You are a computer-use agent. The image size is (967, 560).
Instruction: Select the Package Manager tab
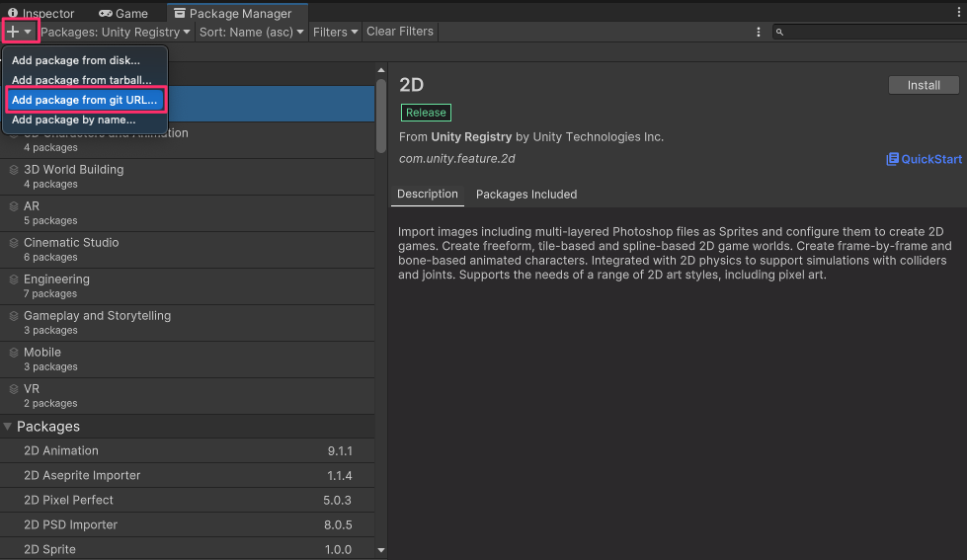coord(237,13)
